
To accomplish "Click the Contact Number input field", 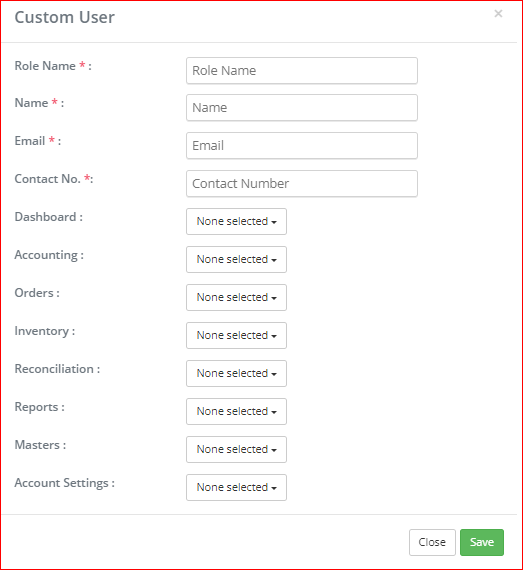I will 302,184.
